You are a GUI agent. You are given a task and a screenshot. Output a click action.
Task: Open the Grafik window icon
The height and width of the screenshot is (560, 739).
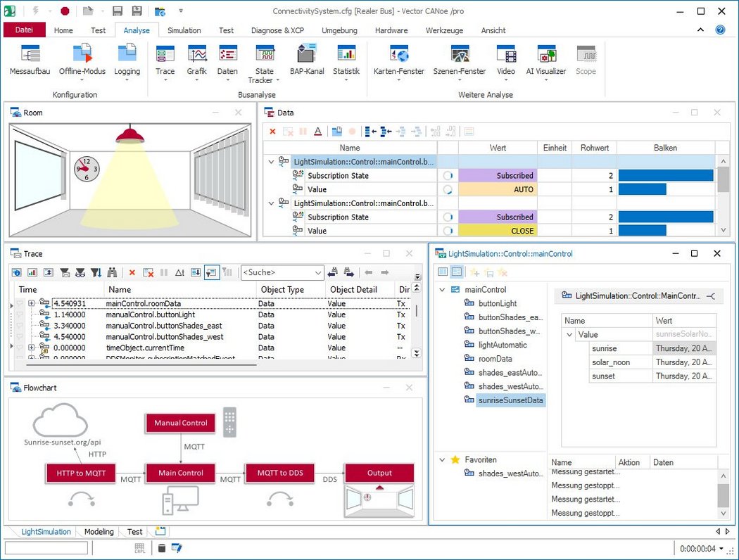coord(196,61)
